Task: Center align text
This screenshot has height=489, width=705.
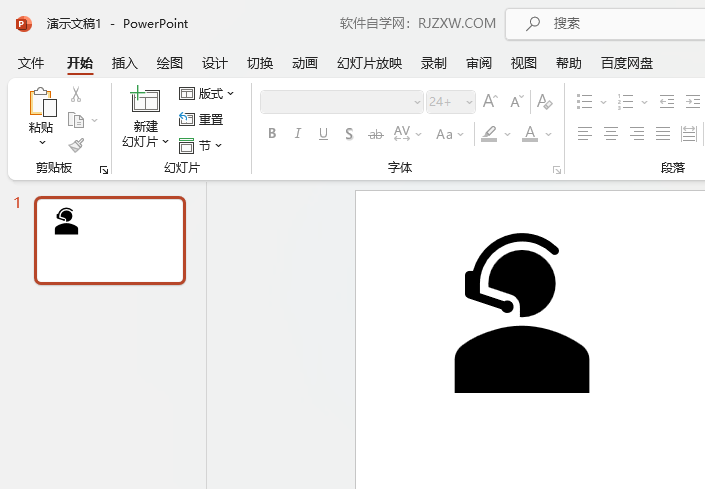Action: coord(611,133)
